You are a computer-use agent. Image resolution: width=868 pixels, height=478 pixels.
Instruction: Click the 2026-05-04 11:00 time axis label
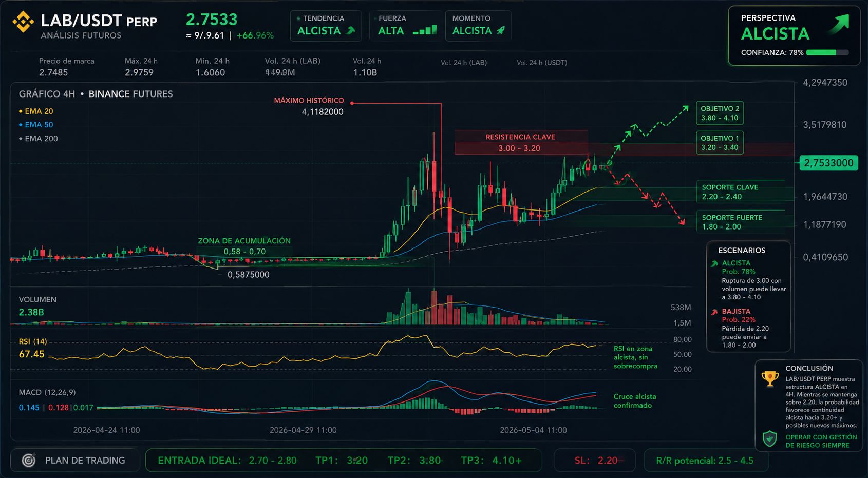(534, 430)
